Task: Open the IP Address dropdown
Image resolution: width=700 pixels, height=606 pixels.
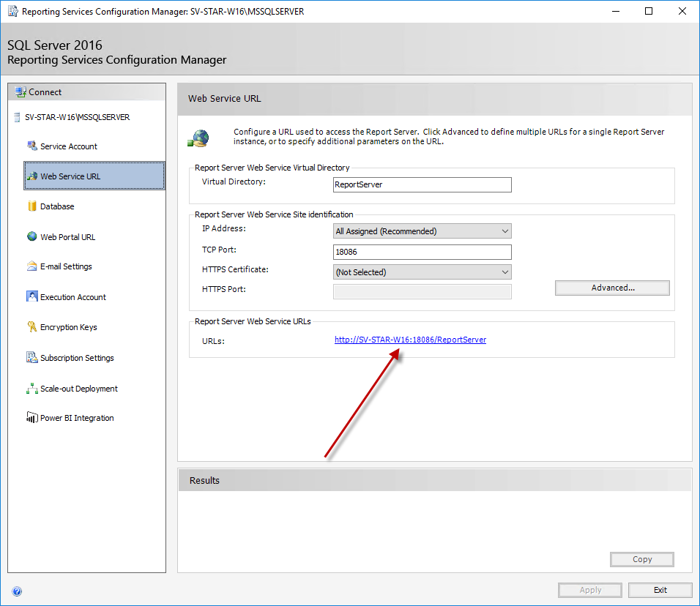Action: coord(422,231)
